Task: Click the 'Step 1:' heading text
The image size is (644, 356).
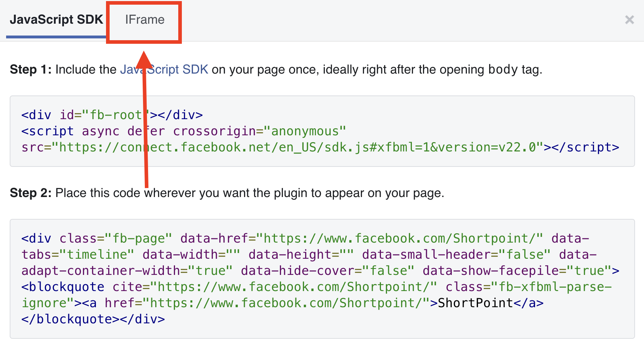Action: click(31, 69)
